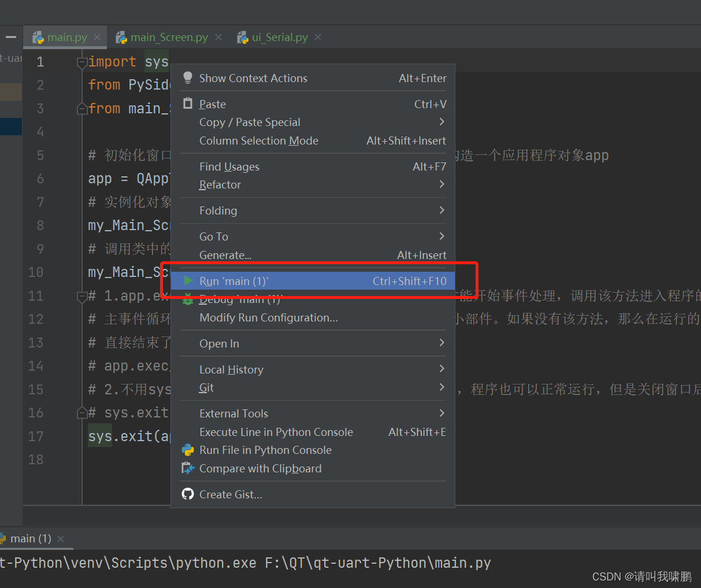Enable Column Selection Mode

tap(258, 140)
